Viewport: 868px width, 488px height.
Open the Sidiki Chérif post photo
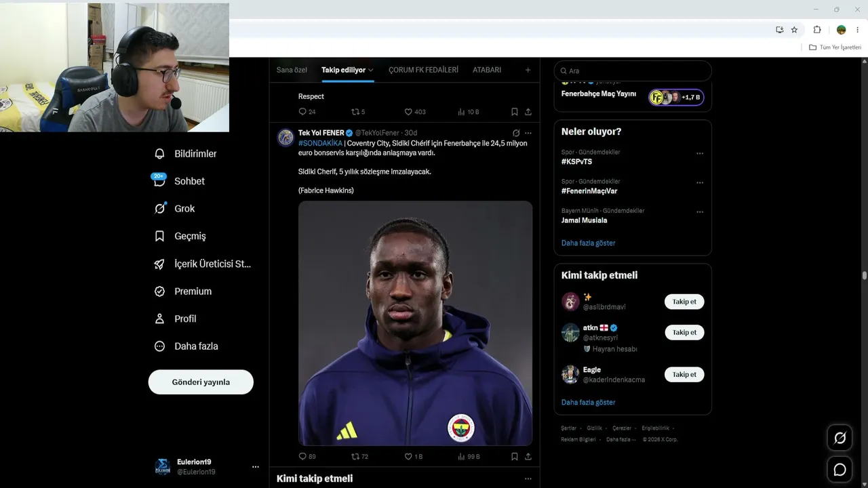point(415,323)
